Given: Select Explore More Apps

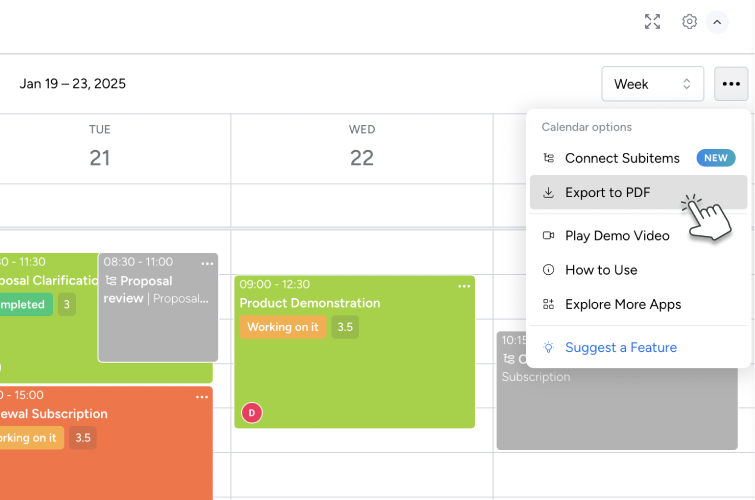Looking at the screenshot, I should click(623, 304).
